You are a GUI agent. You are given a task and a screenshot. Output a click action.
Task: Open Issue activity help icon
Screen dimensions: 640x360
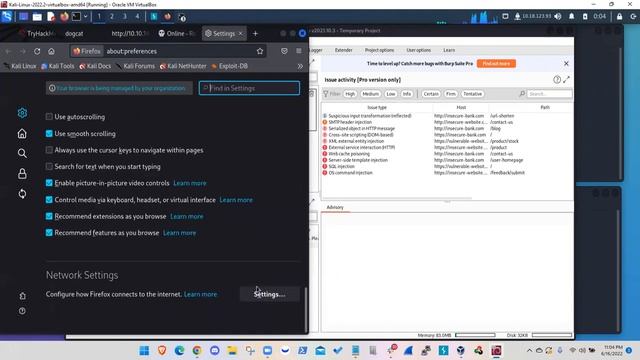tap(557, 80)
